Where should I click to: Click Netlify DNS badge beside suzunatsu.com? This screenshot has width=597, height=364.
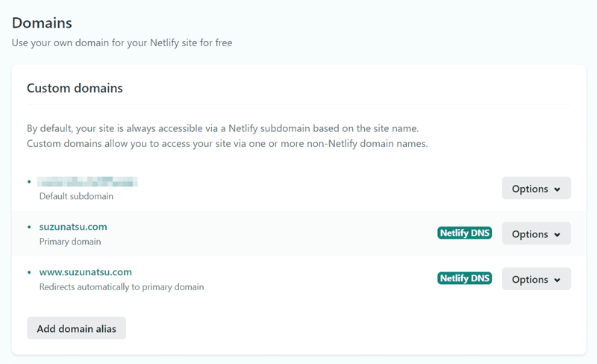464,233
